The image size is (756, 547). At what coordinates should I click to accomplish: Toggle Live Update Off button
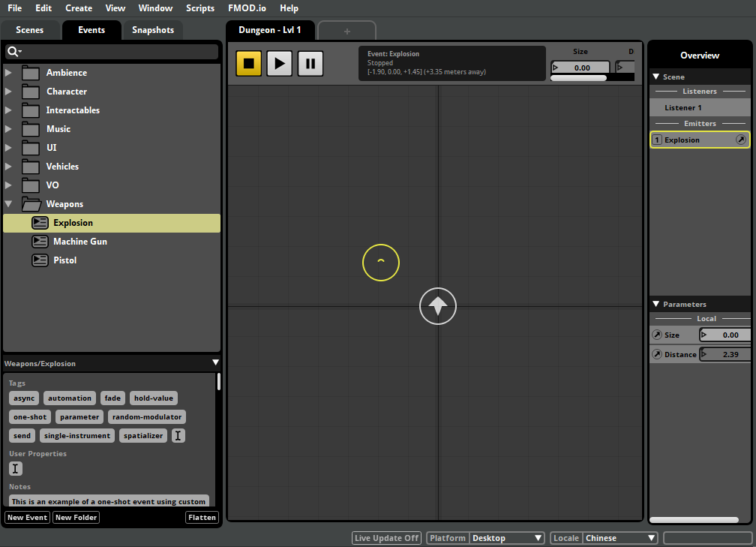(x=386, y=538)
